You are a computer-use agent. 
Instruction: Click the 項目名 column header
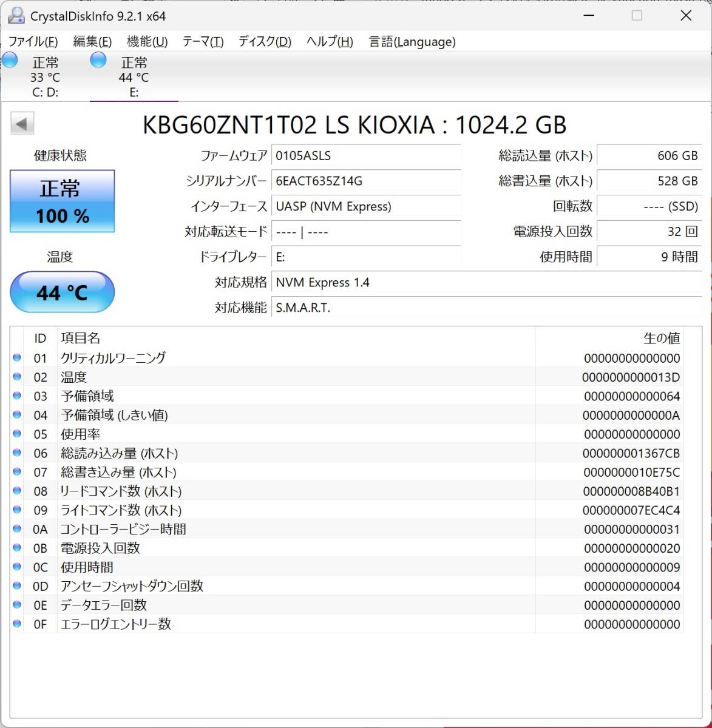click(x=296, y=338)
